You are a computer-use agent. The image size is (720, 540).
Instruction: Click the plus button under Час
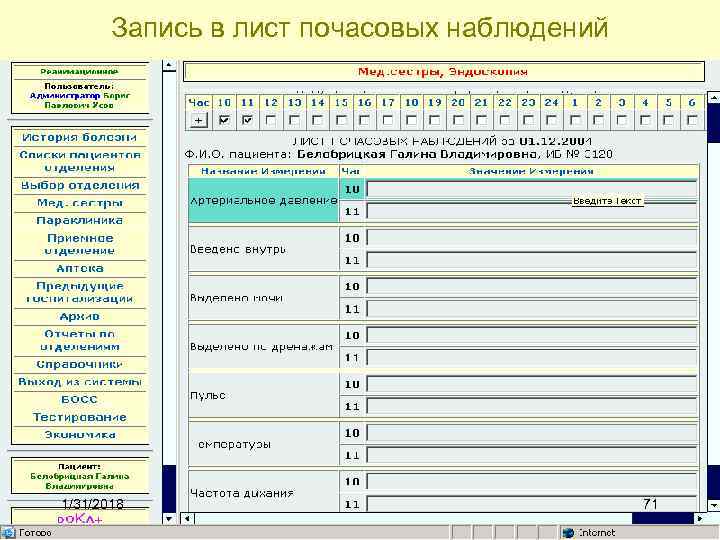[x=198, y=120]
